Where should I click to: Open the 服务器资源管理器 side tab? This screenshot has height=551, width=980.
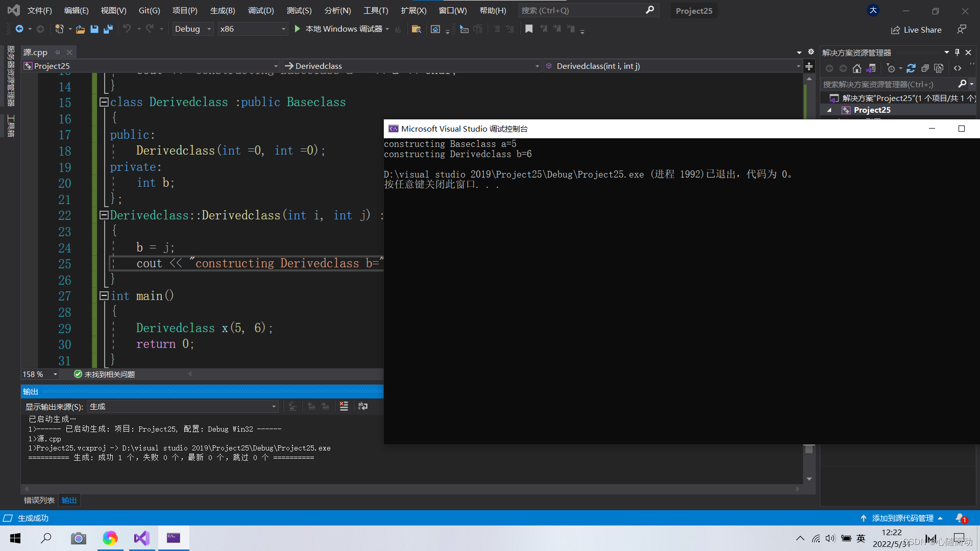[11, 76]
